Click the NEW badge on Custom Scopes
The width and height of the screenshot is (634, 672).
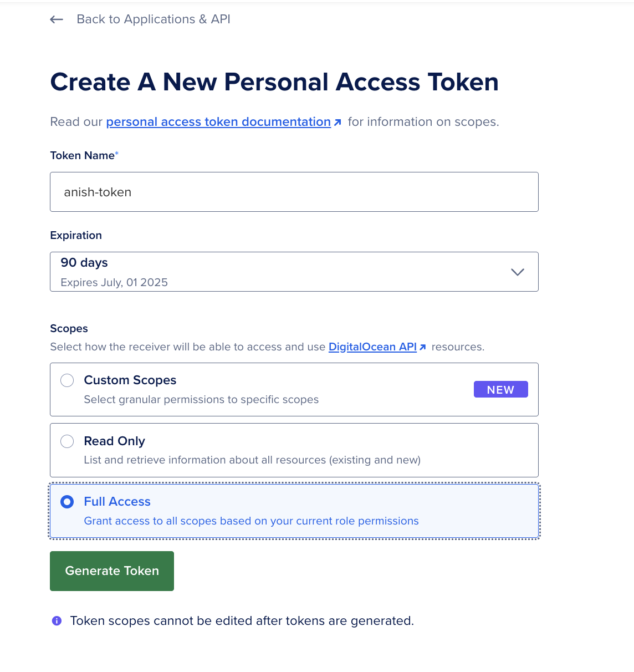click(x=500, y=390)
